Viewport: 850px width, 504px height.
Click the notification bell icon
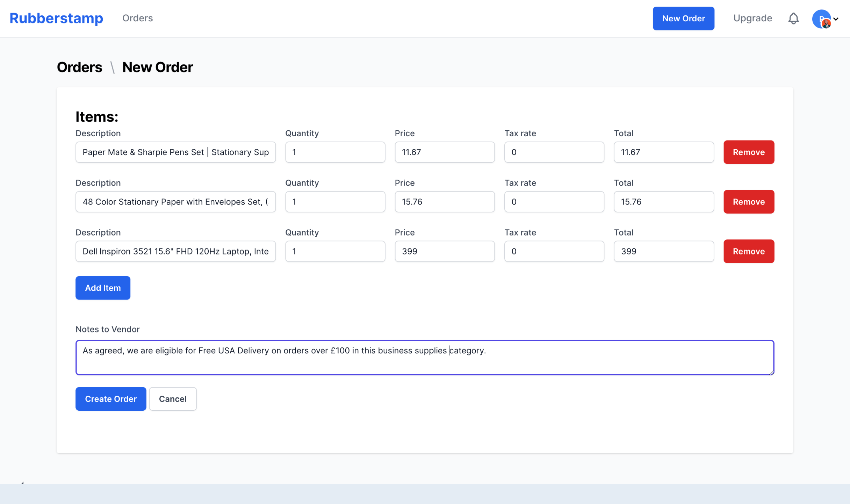[794, 18]
